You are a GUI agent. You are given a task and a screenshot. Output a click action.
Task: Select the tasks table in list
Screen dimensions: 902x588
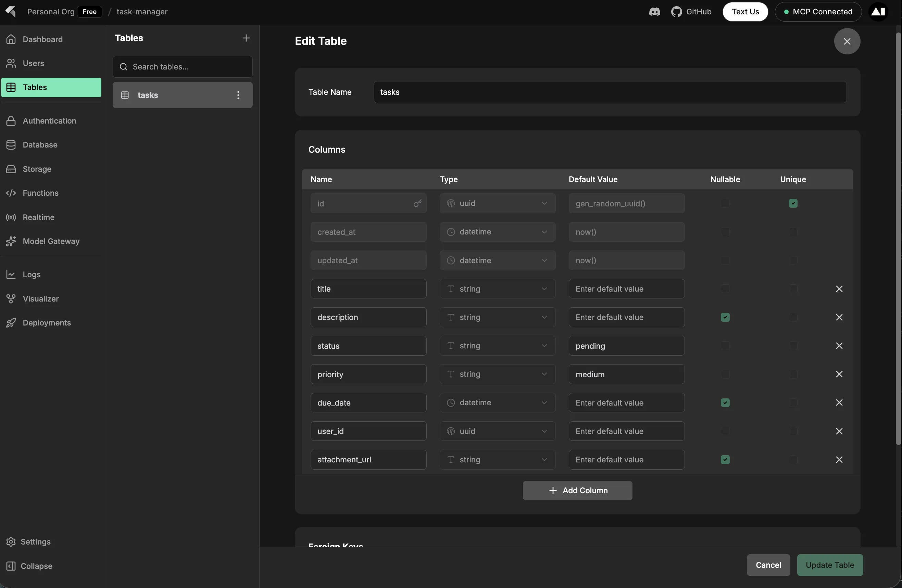click(183, 95)
